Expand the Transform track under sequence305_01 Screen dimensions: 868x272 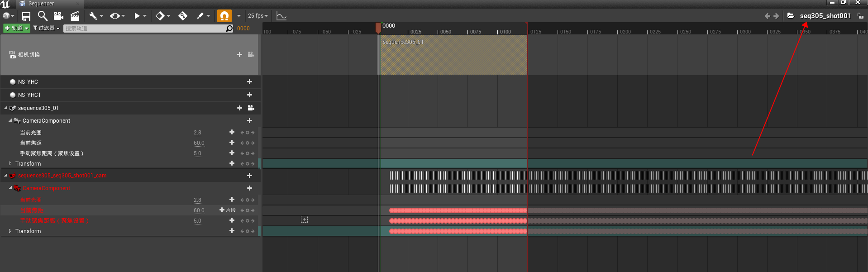tap(10, 164)
